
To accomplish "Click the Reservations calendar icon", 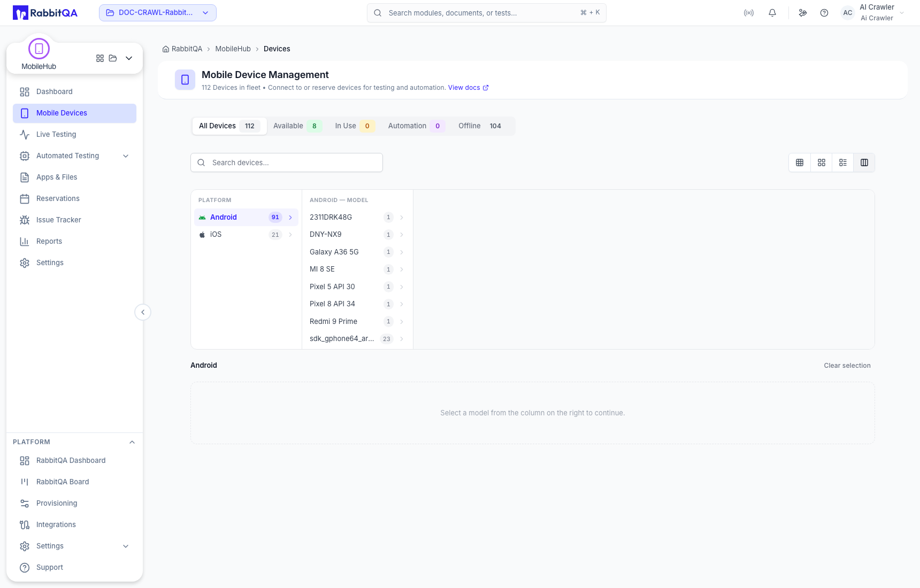I will tap(25, 199).
